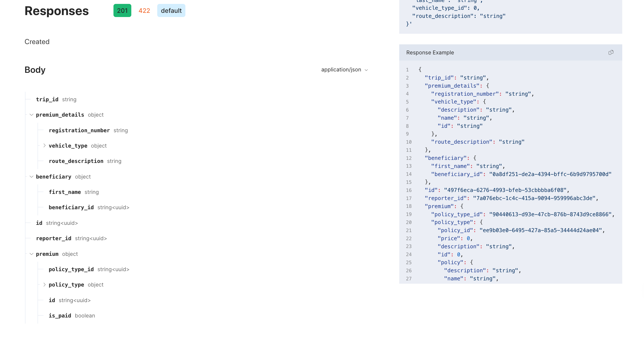Click the beneficiary_id uuid field
The image size is (644, 337).
click(x=71, y=207)
